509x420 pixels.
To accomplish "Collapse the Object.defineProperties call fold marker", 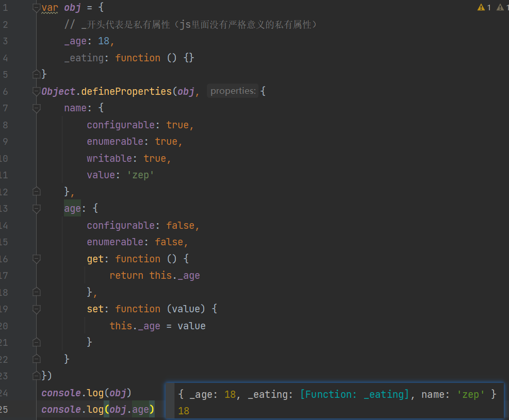I will 36,91.
